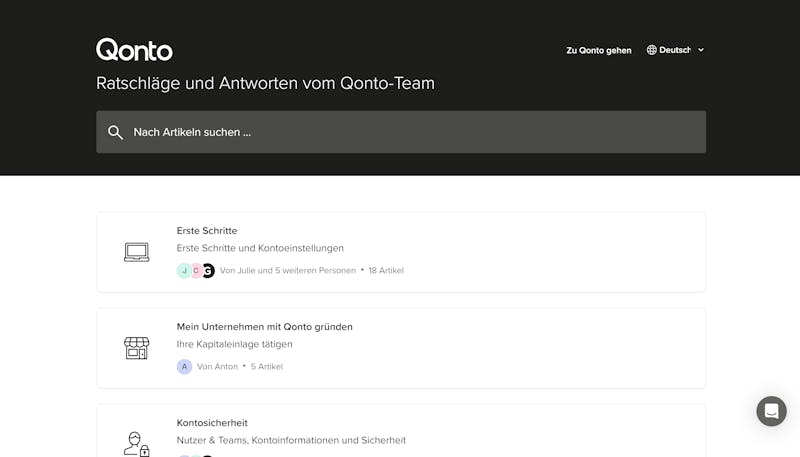Image resolution: width=800 pixels, height=457 pixels.
Task: Click 'Nutzer & Teams, Kontoinformationen und Sicherheit'
Action: pos(291,440)
